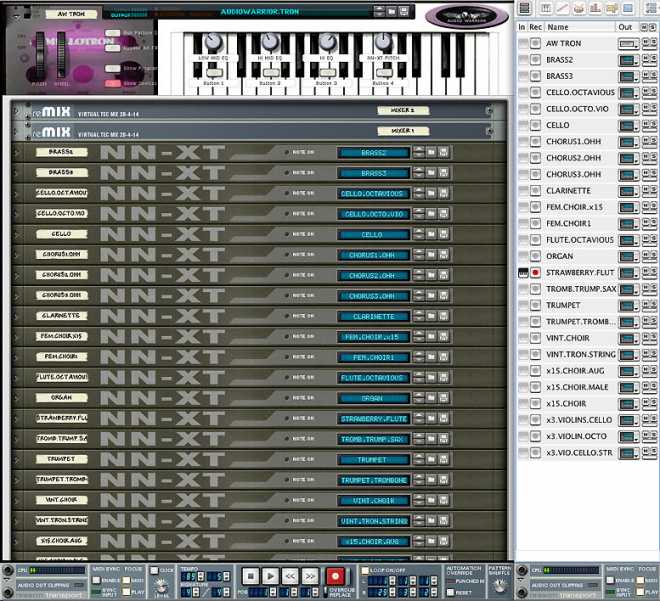Show the Pattern lane yellow icon

click(612, 8)
